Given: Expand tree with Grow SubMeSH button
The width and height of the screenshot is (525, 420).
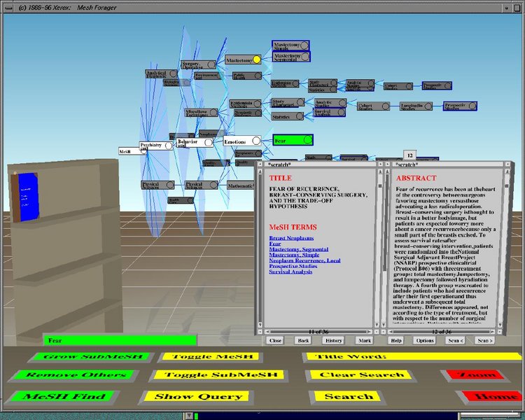Looking at the screenshot, I should click(92, 357).
